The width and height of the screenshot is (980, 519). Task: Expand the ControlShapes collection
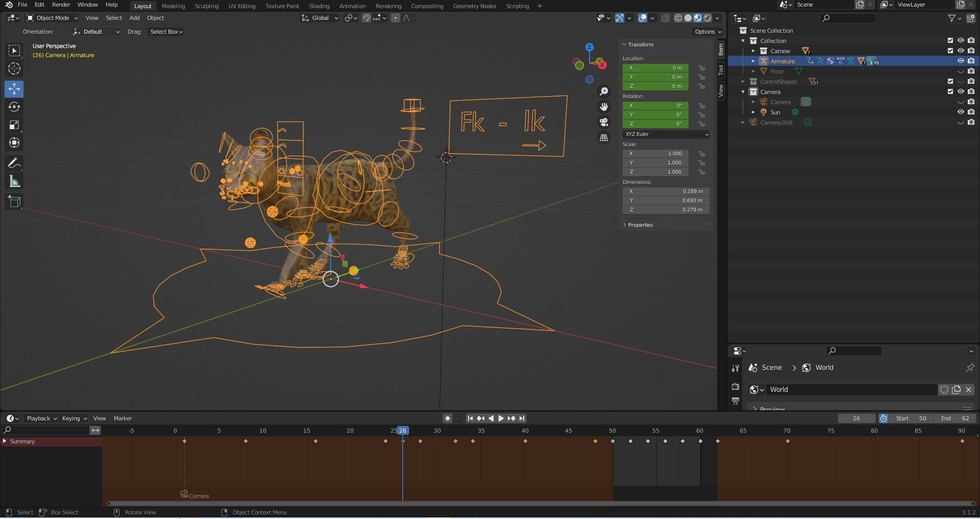(743, 82)
